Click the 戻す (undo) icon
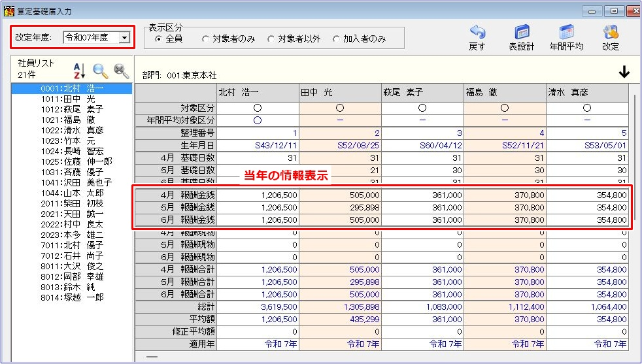The image size is (642, 364). point(477,37)
